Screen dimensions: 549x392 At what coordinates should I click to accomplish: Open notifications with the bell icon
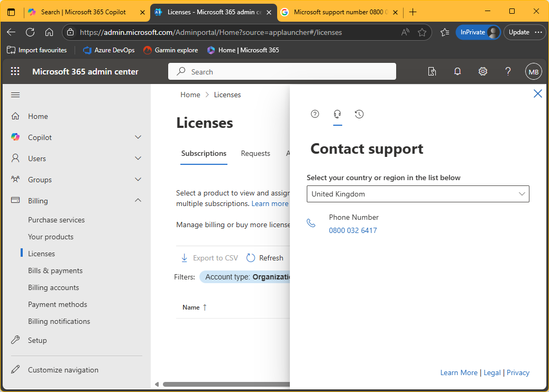click(457, 71)
